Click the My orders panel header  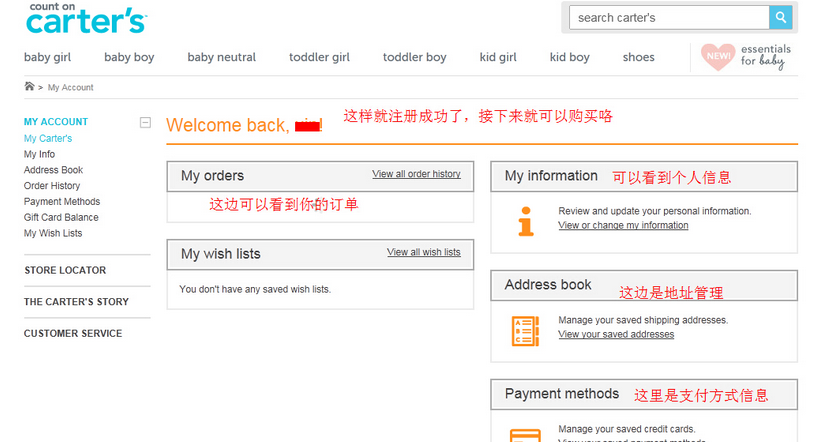coord(320,176)
